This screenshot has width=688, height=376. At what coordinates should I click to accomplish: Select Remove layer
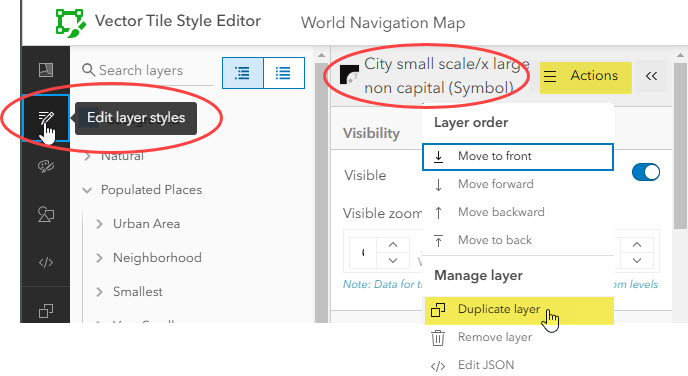[x=518, y=338]
